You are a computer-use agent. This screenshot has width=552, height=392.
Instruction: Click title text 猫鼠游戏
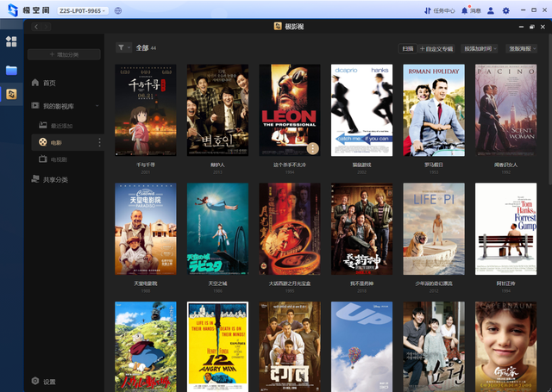362,165
